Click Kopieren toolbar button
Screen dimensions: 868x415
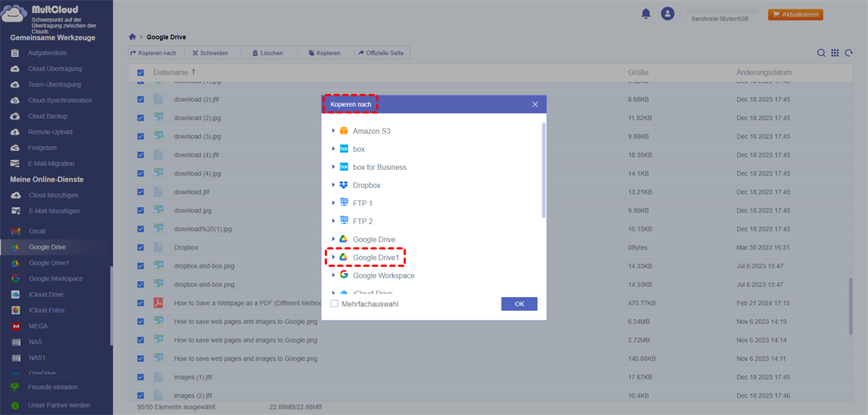click(324, 53)
